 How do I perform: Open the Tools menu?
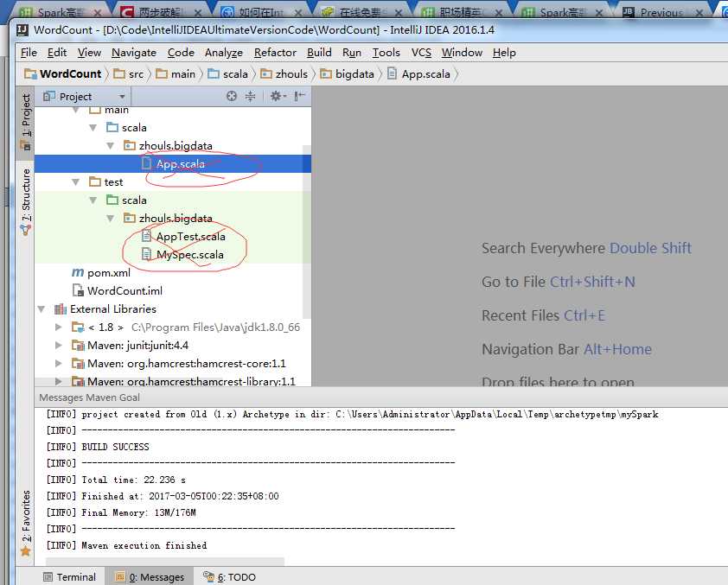pos(386,53)
